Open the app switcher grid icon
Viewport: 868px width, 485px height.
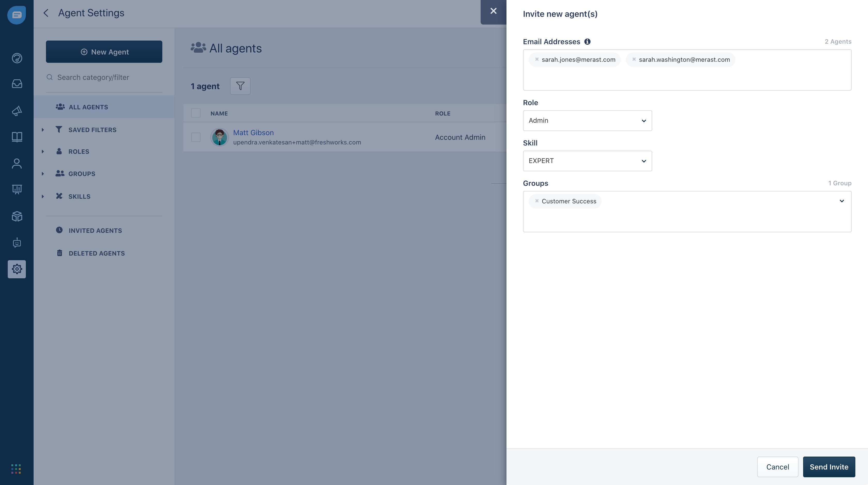(x=16, y=468)
